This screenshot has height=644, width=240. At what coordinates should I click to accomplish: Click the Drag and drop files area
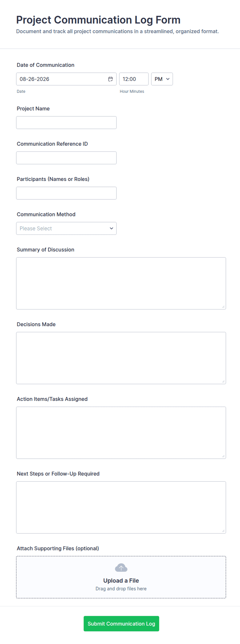(121, 577)
